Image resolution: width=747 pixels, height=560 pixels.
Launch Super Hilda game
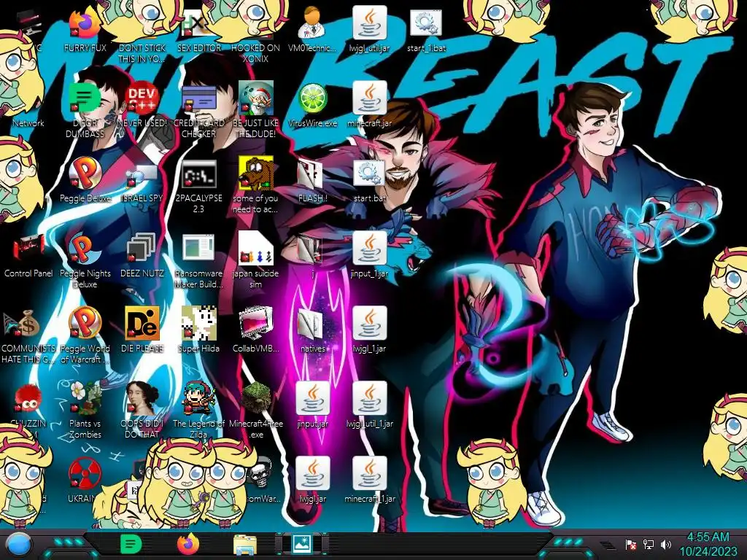(x=198, y=323)
